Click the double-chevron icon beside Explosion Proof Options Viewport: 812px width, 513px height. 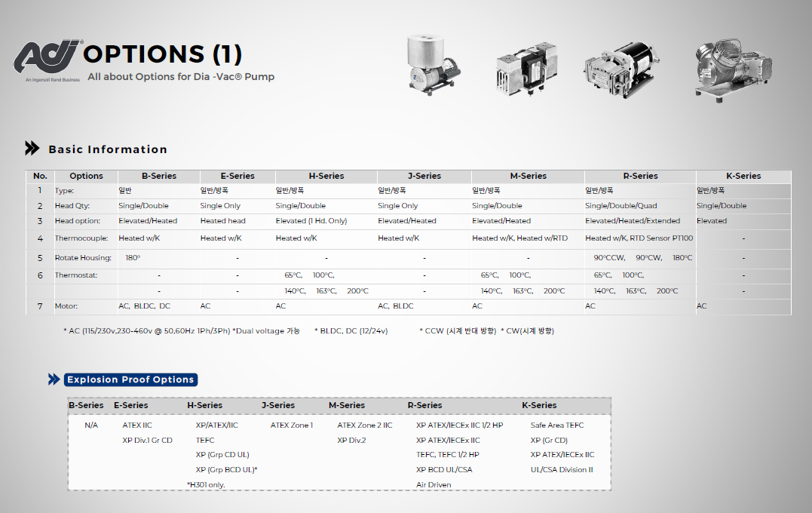tap(54, 379)
